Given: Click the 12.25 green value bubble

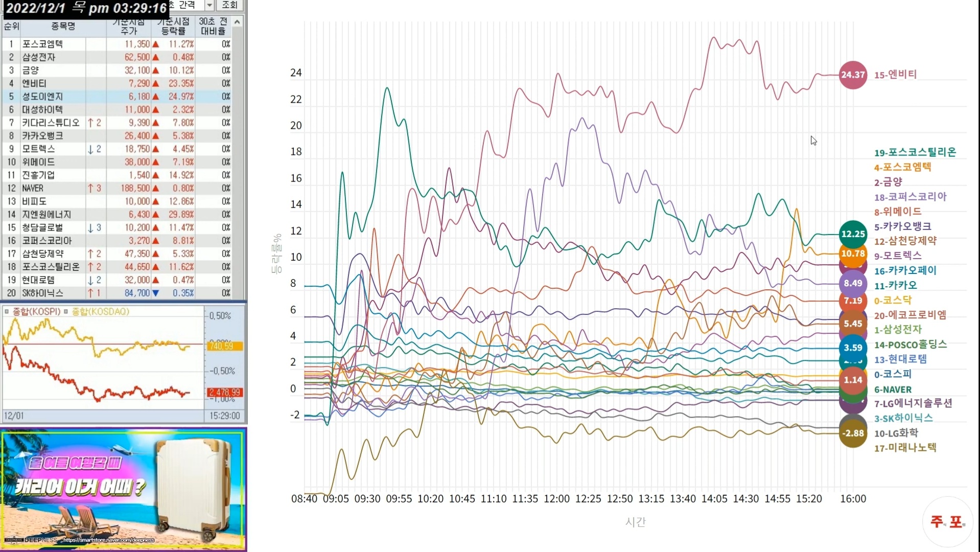Looking at the screenshot, I should click(x=853, y=234).
